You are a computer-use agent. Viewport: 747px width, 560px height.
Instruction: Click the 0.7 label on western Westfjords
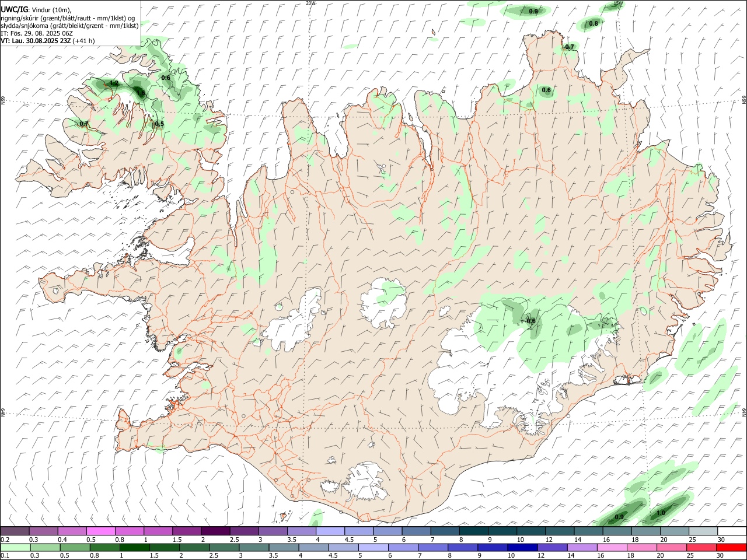[83, 124]
